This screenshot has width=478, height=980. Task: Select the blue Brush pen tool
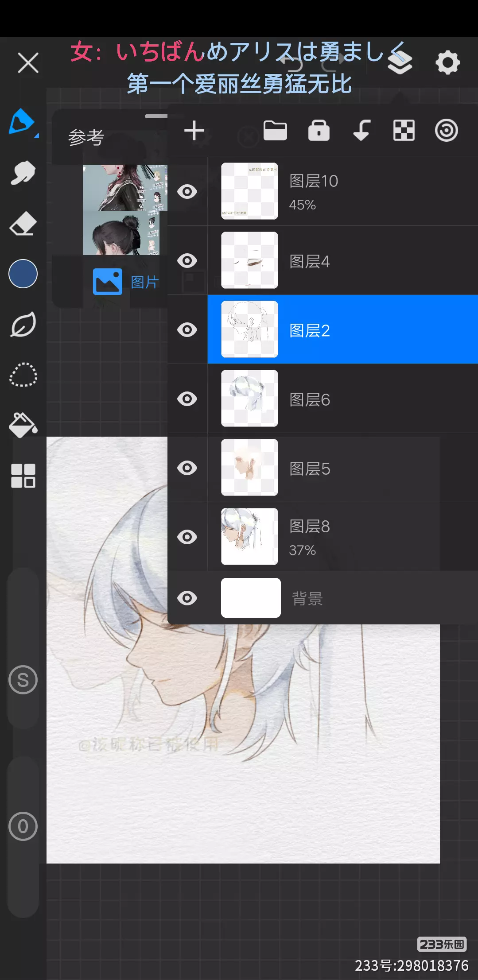point(21,121)
